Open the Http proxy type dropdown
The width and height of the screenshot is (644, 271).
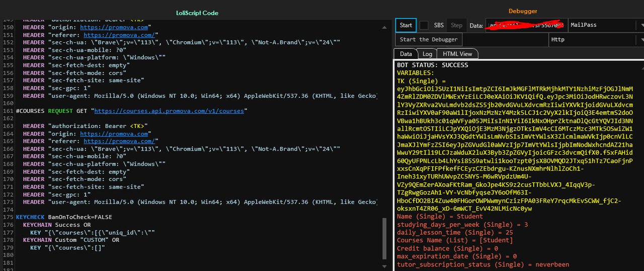(596, 39)
